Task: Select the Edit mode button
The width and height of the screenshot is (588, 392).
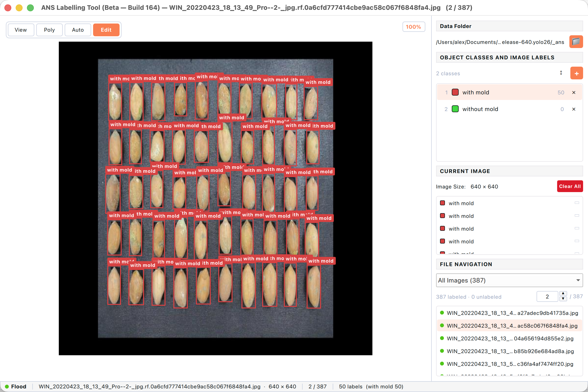Action: pyautogui.click(x=106, y=30)
